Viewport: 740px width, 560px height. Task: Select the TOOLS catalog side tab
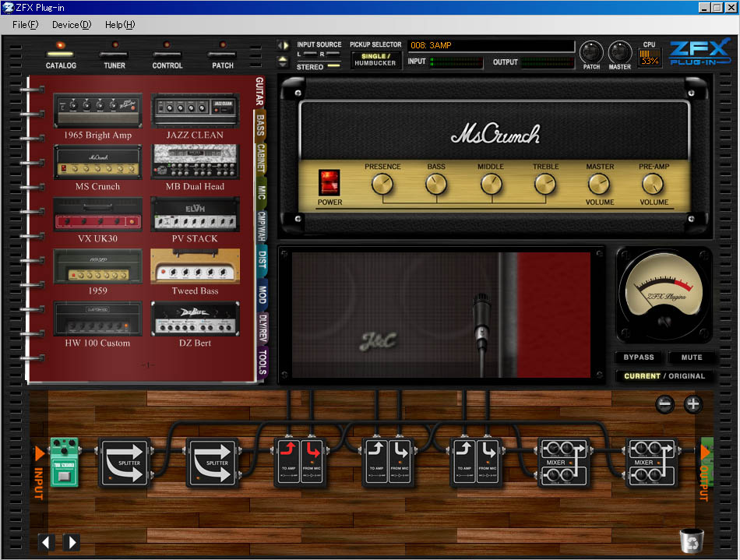pos(263,361)
